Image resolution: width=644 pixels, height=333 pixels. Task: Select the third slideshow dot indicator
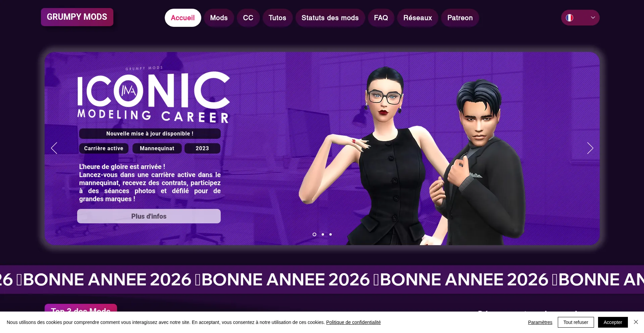pos(330,234)
